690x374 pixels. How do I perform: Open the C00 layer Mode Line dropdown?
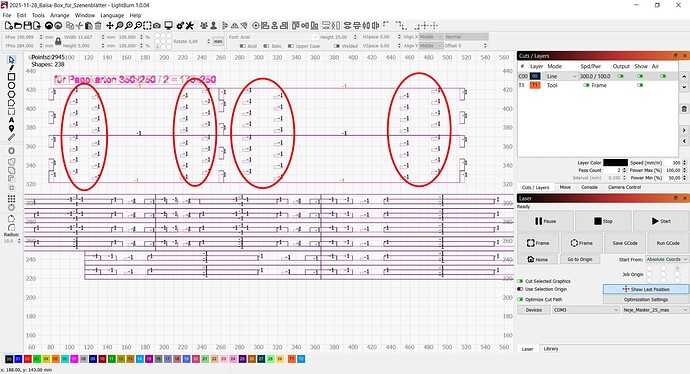(x=562, y=76)
